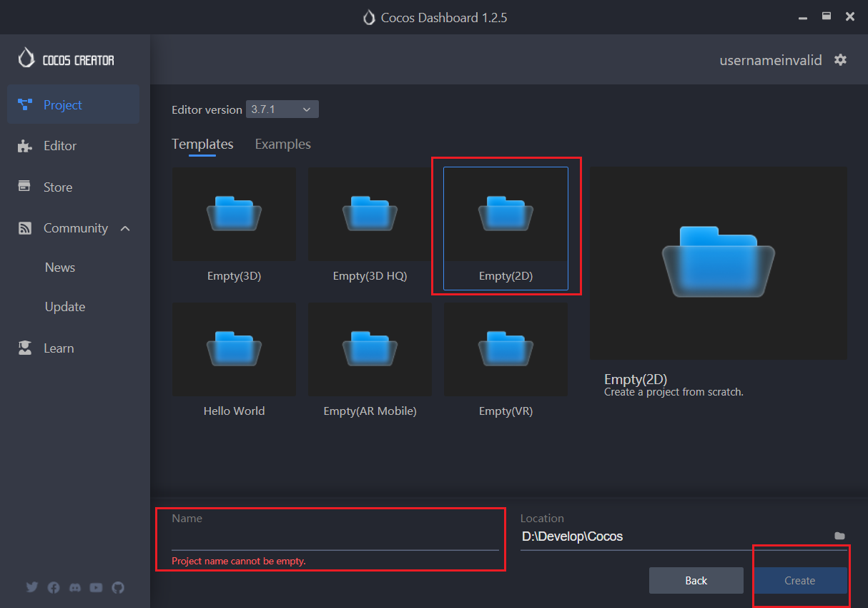The height and width of the screenshot is (608, 868).
Task: Open the Discord social icon
Action: pyautogui.click(x=75, y=587)
